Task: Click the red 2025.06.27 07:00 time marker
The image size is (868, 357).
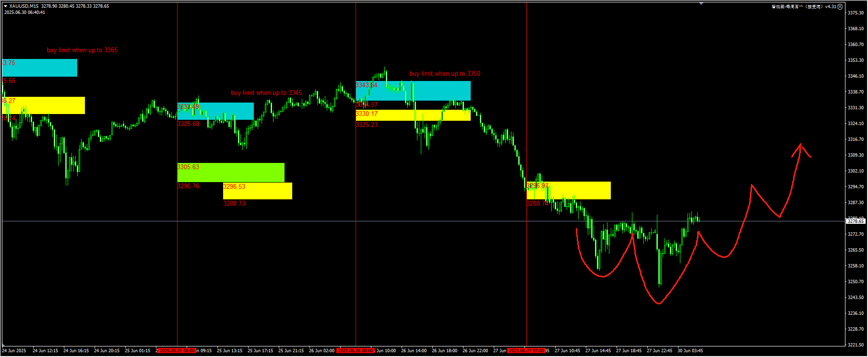Action: 526,351
